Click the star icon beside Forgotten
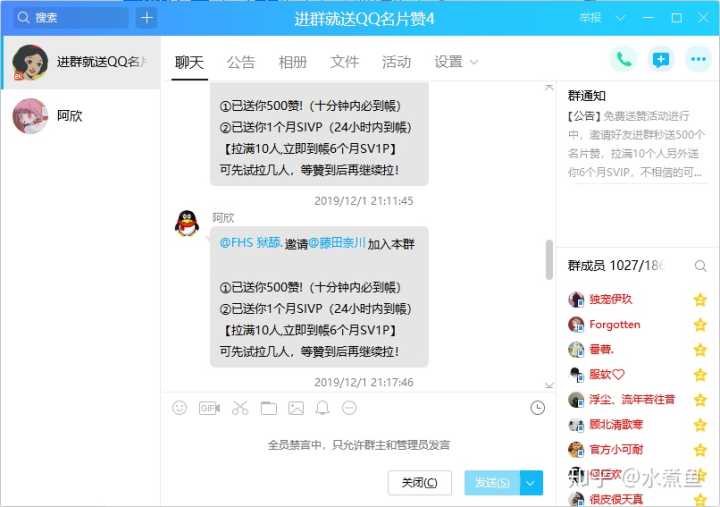 (700, 325)
